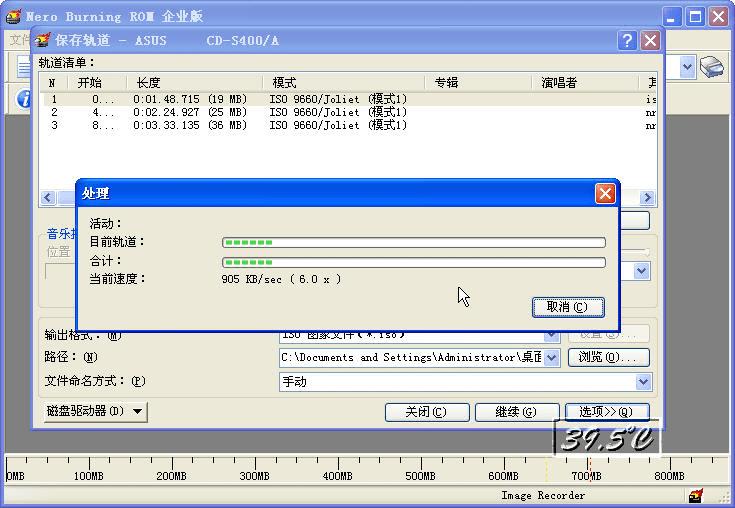Close the 处理 dialog with its red X
The width and height of the screenshot is (735, 508).
(x=605, y=194)
